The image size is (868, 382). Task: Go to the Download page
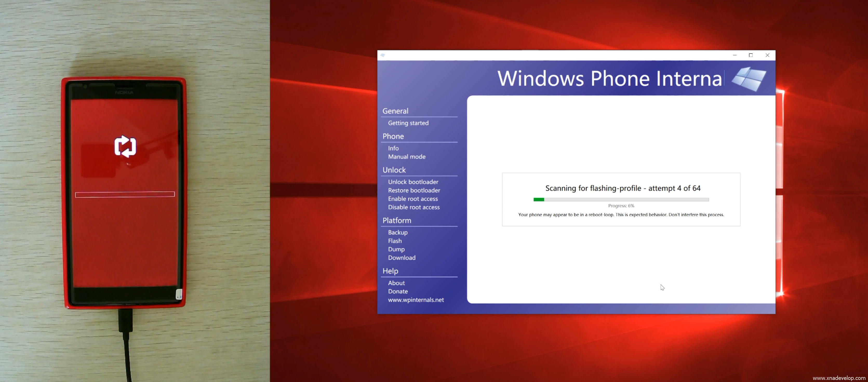tap(401, 258)
